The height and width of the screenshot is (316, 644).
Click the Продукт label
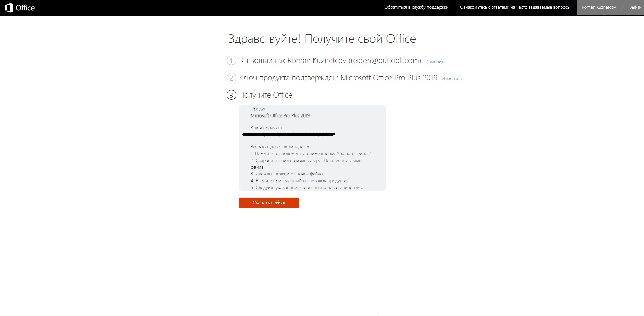[x=259, y=109]
